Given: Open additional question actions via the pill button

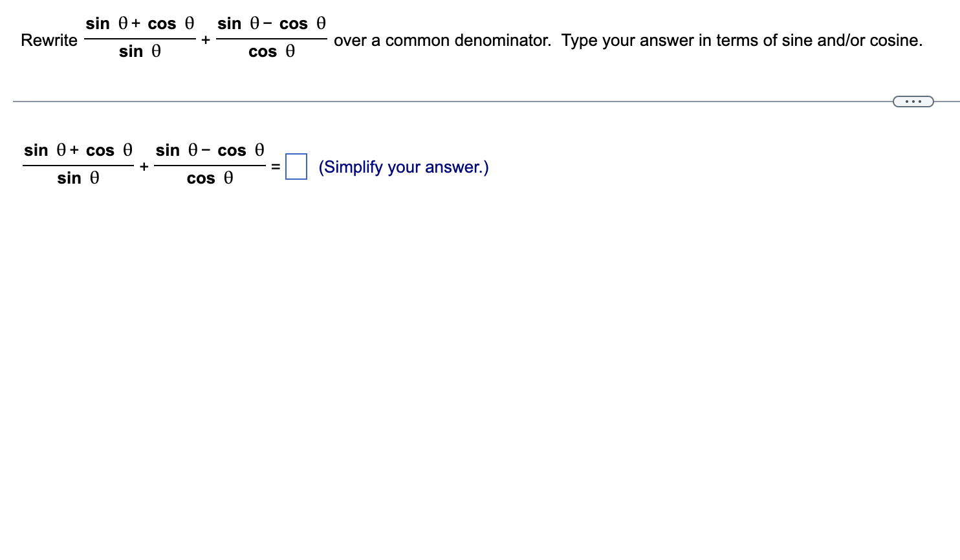Looking at the screenshot, I should tap(913, 101).
